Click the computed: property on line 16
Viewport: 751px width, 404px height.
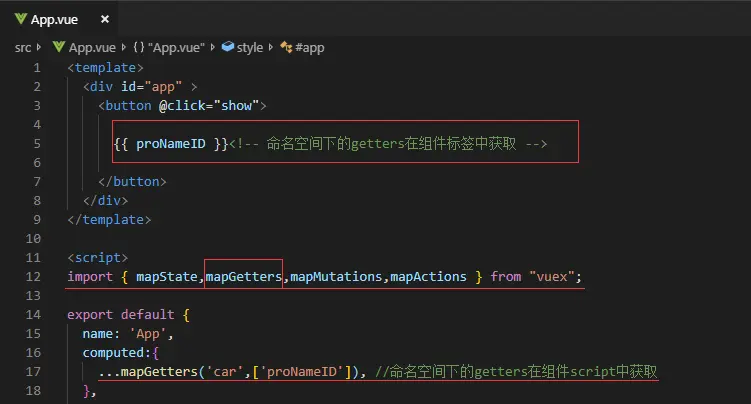117,353
